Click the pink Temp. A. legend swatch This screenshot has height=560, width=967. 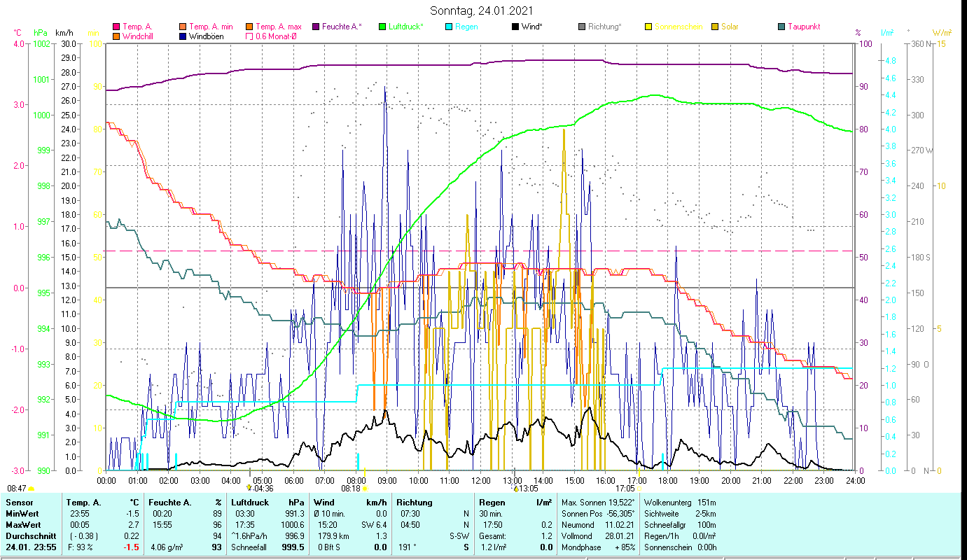(116, 27)
